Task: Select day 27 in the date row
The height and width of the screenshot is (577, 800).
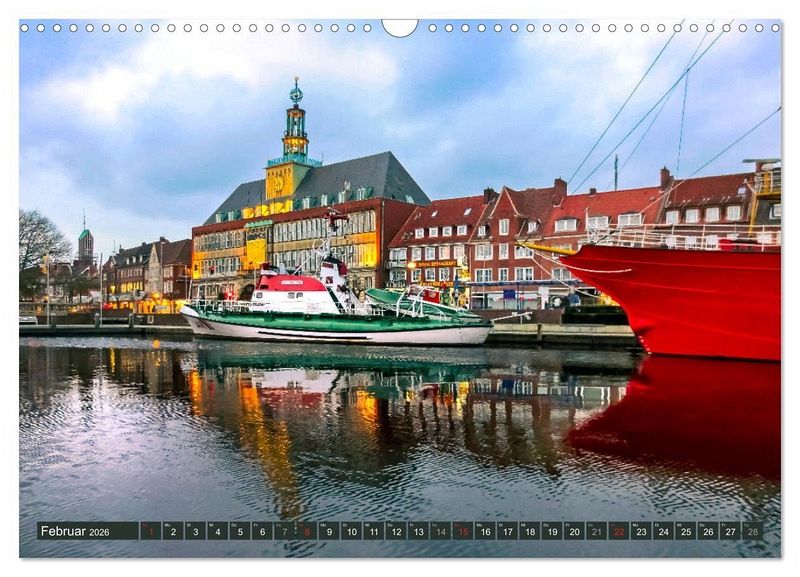Action: (730, 531)
